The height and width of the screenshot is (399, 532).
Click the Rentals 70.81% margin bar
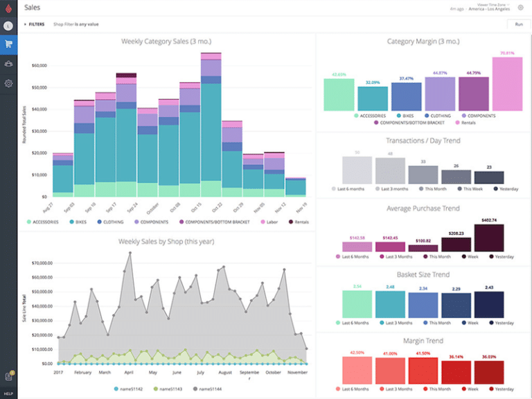click(x=507, y=84)
